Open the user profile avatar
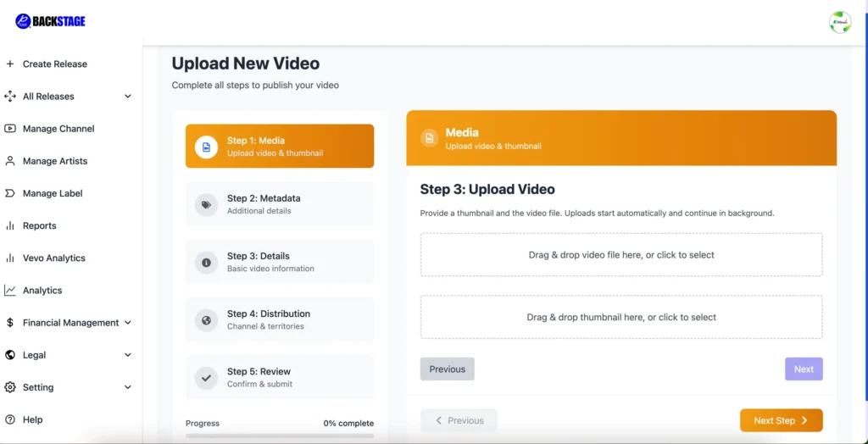 (839, 22)
